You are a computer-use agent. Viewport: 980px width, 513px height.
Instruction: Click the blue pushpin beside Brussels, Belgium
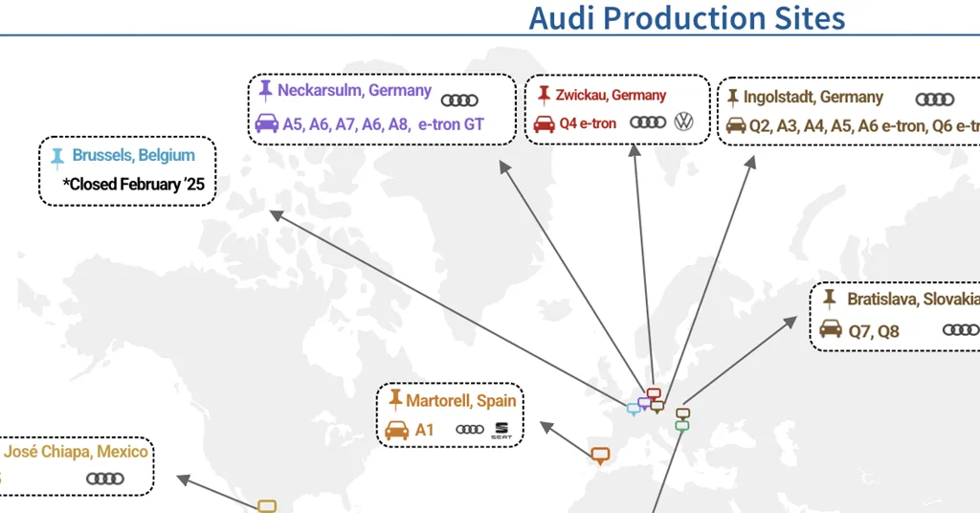[57, 158]
